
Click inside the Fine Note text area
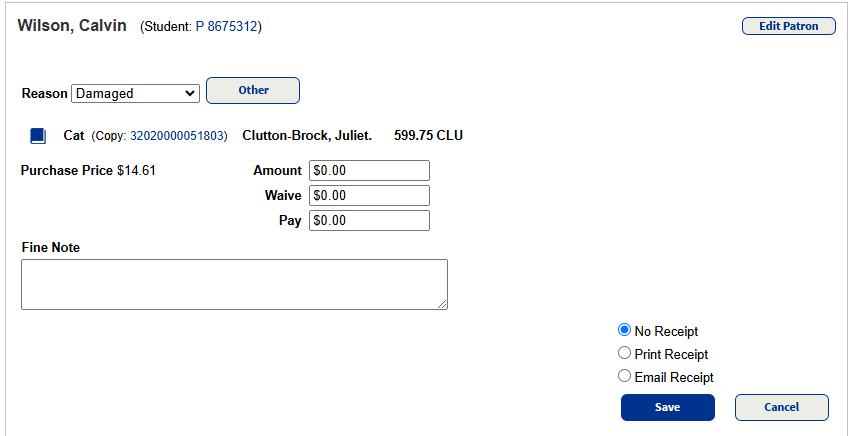234,284
